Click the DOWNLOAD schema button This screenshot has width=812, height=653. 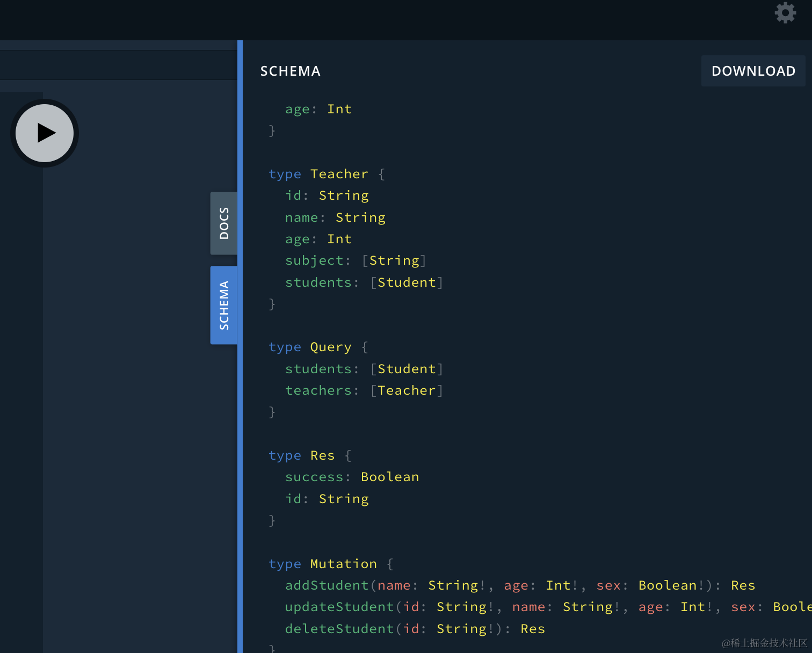(753, 71)
